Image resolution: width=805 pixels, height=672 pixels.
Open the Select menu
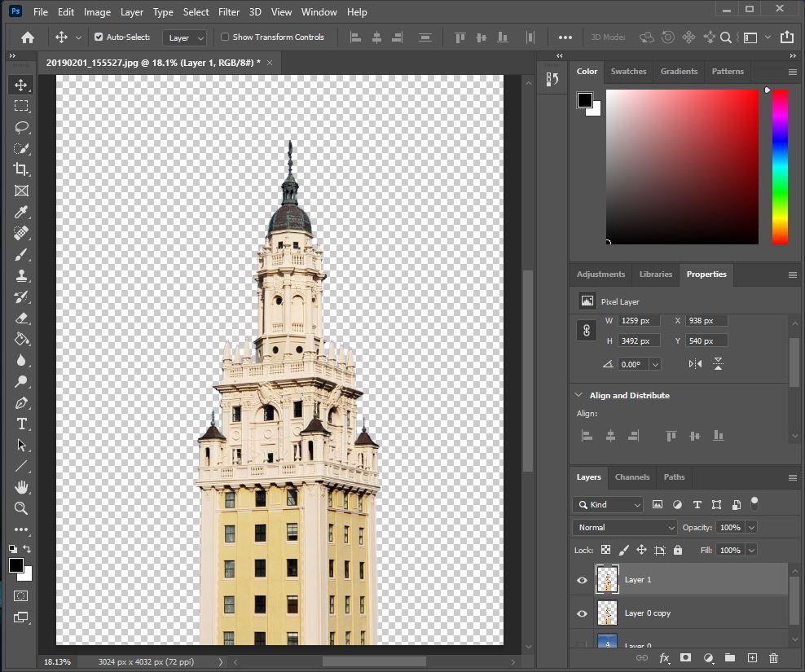[196, 11]
